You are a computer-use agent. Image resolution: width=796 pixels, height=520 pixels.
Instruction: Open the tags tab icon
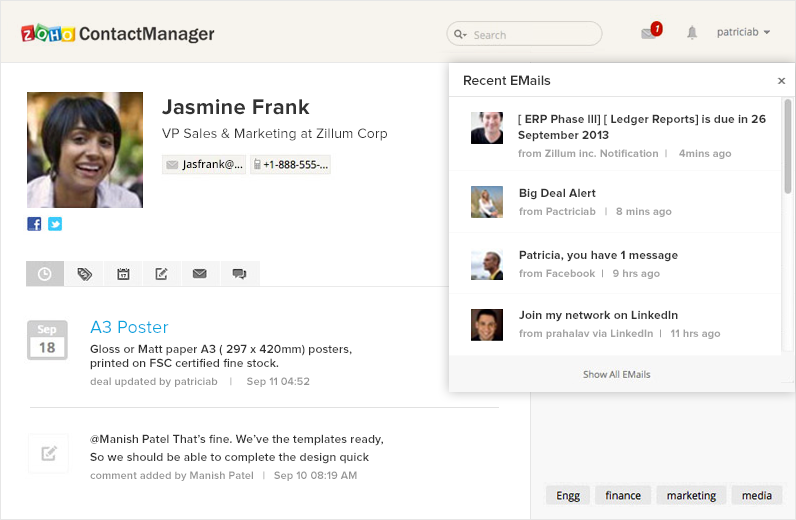84,274
